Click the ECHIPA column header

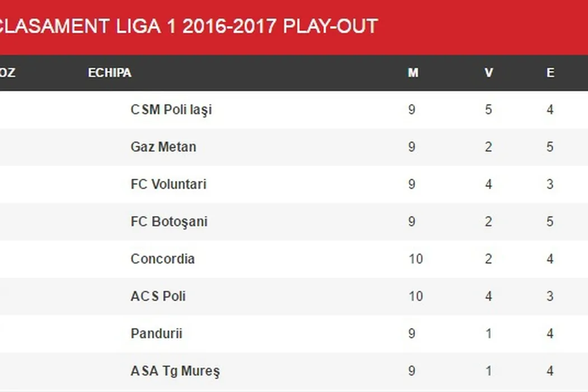(x=110, y=73)
